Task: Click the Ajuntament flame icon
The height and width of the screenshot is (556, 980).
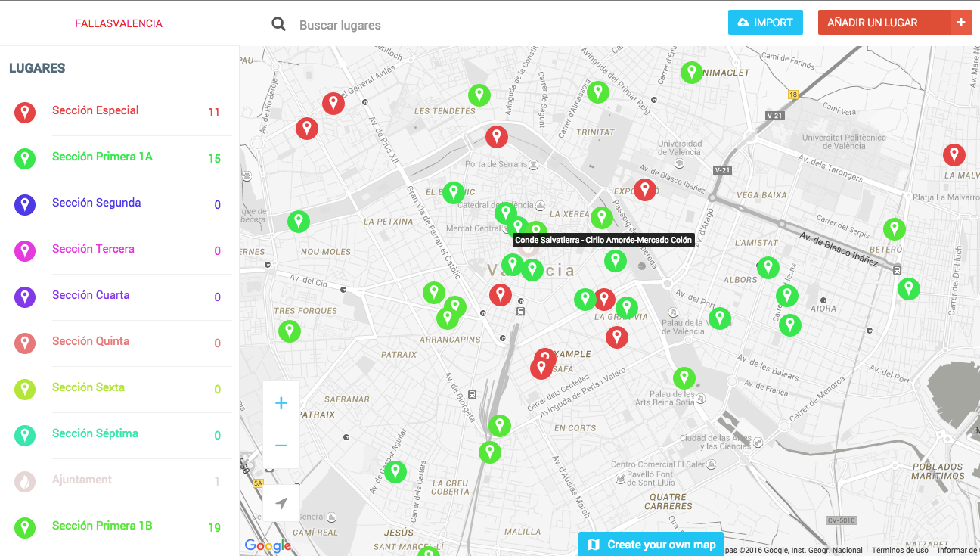Action: click(x=25, y=481)
